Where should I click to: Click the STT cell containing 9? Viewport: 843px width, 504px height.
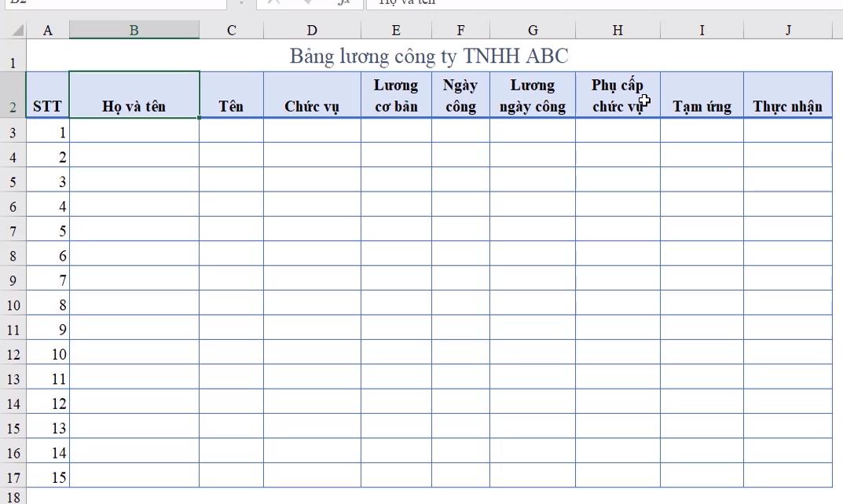(x=48, y=328)
